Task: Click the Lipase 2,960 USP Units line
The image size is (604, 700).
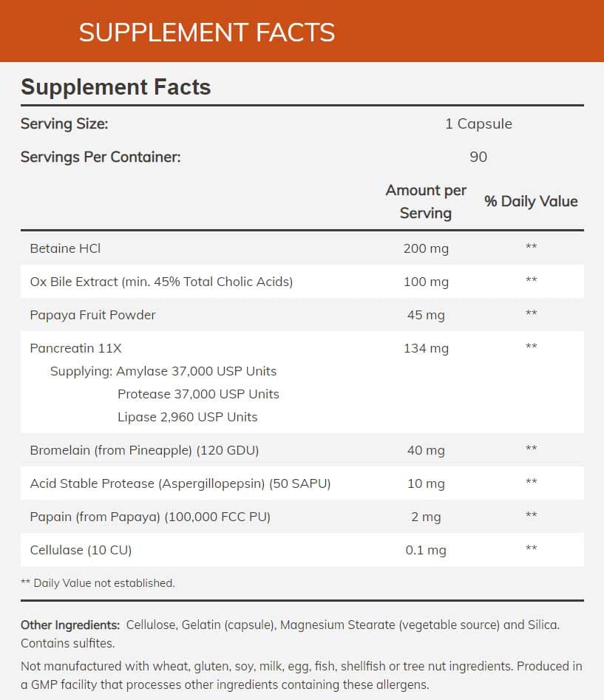Action: (x=187, y=417)
